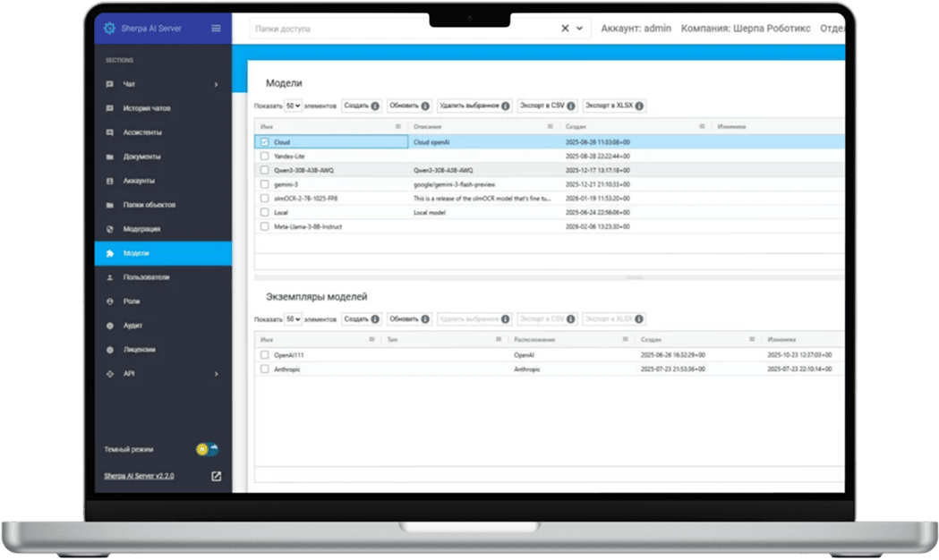The width and height of the screenshot is (939, 560).
Task: Click the Пользователи person icon
Action: 109,277
